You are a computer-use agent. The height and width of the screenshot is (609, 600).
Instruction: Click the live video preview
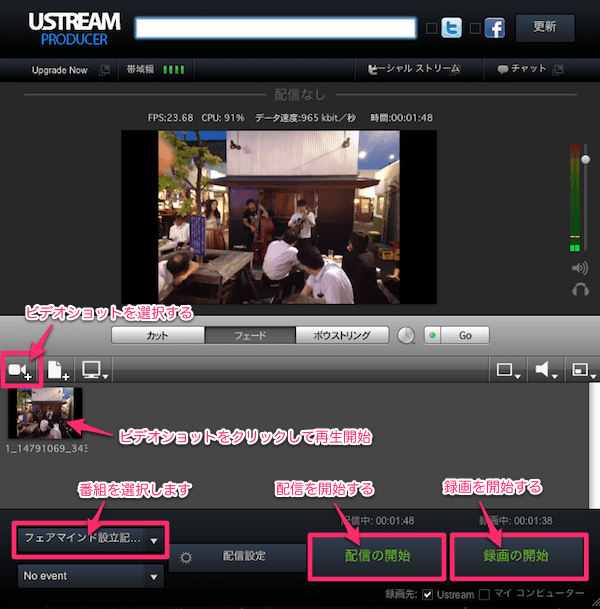(x=279, y=217)
